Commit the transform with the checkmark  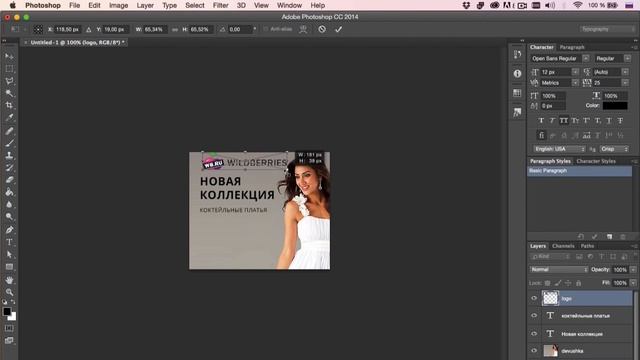(338, 29)
